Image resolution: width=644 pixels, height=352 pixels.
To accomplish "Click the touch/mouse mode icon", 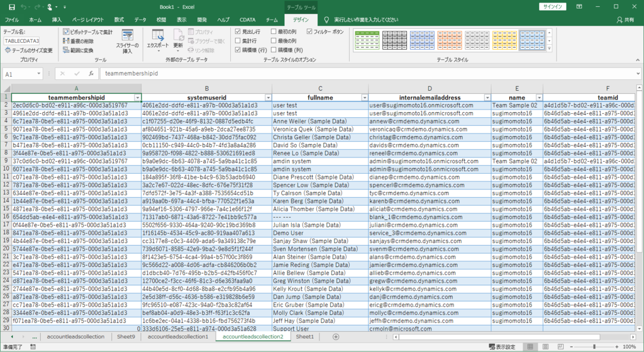I will tap(49, 7).
